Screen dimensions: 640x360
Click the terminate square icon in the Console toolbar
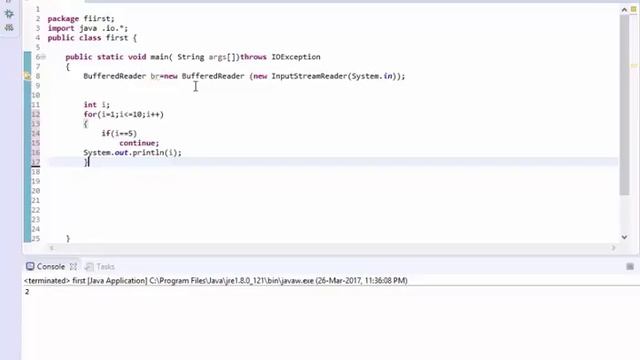coord(630,267)
